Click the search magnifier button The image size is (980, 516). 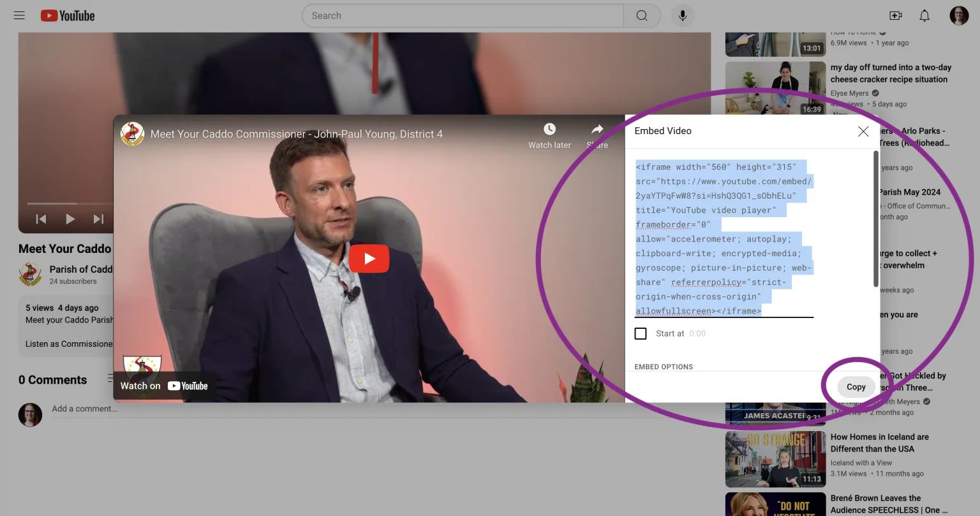(x=642, y=16)
